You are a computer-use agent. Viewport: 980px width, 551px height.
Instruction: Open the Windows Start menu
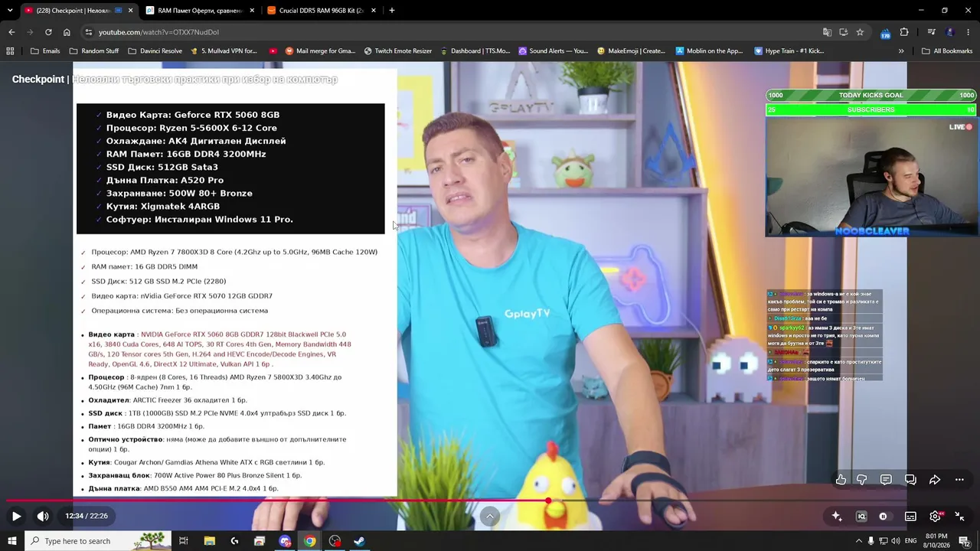13,541
